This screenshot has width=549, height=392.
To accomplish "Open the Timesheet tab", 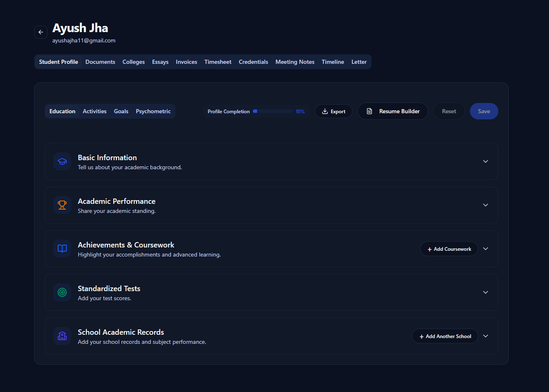I will point(218,62).
